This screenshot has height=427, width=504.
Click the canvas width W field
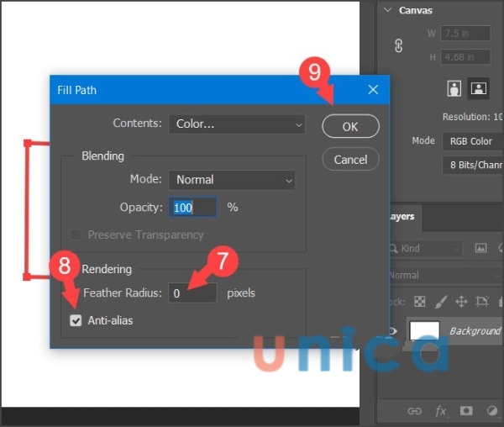(465, 33)
